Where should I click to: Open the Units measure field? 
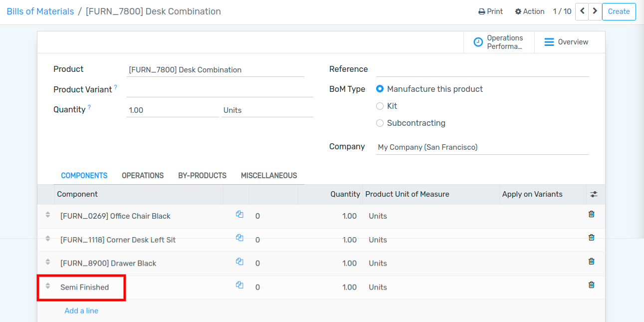[267, 110]
